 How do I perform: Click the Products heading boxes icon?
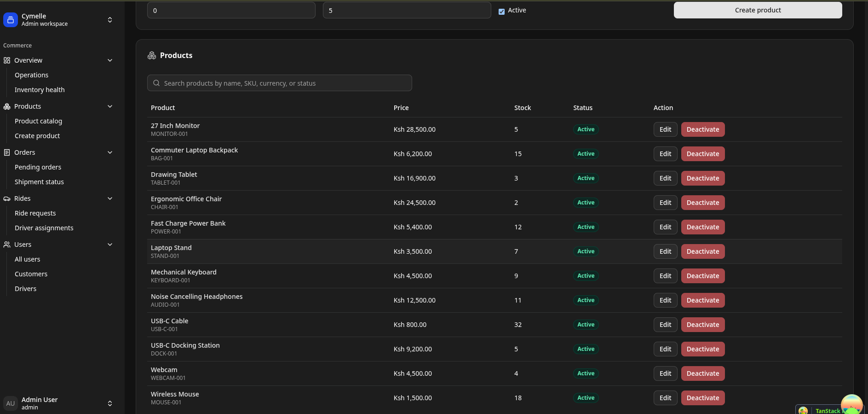[152, 55]
